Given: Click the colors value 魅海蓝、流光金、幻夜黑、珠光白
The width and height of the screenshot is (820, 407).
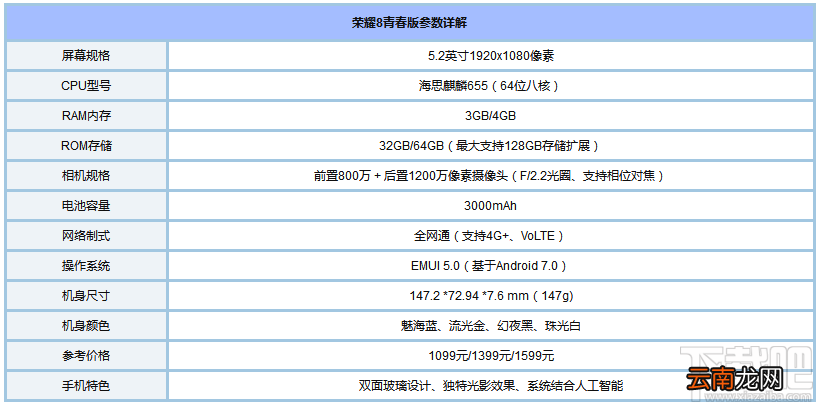Looking at the screenshot, I should click(x=491, y=326).
